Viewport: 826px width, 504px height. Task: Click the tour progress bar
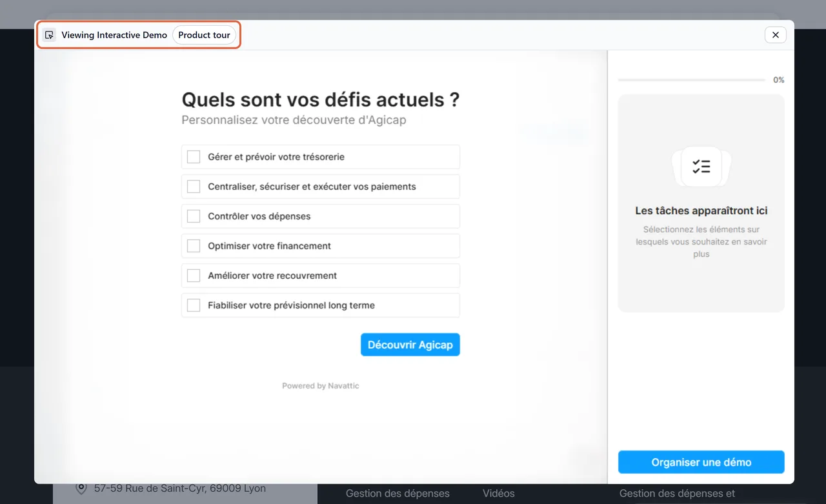[x=692, y=80]
